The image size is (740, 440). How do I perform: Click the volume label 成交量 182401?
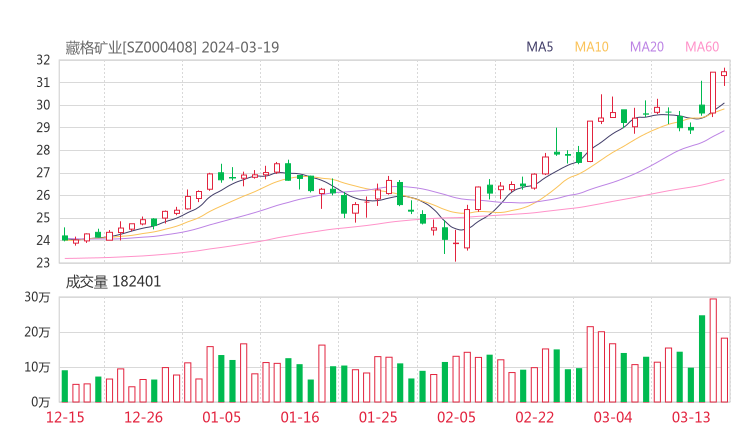(x=113, y=282)
